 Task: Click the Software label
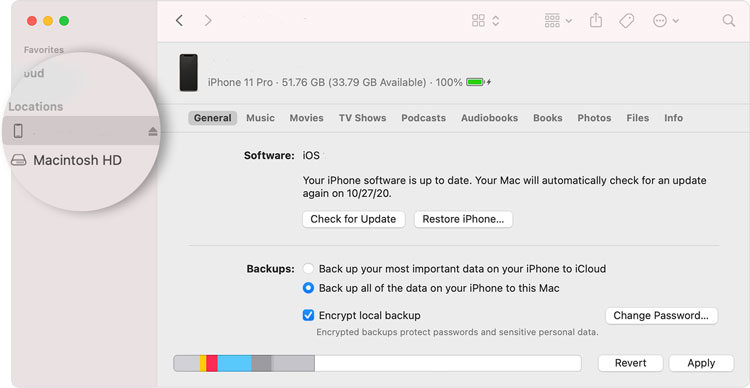(269, 155)
